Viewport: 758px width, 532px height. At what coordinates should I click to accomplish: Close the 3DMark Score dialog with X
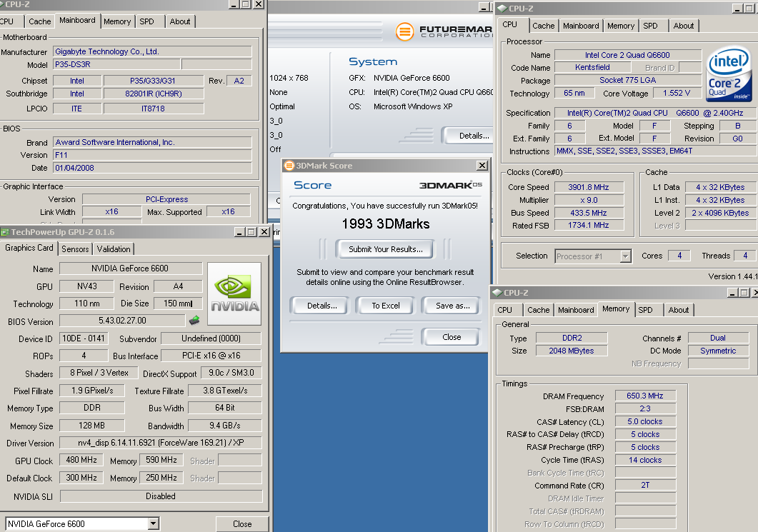482,166
